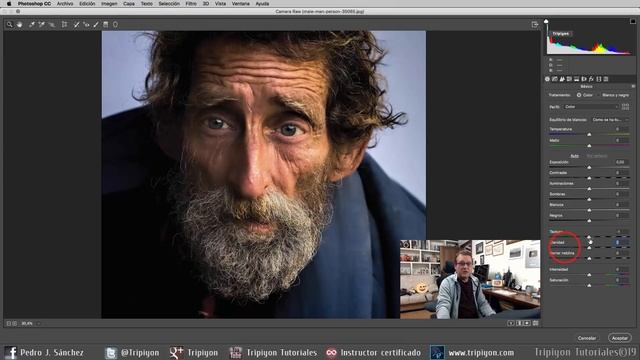Select the Radial Filter tool

116,24
